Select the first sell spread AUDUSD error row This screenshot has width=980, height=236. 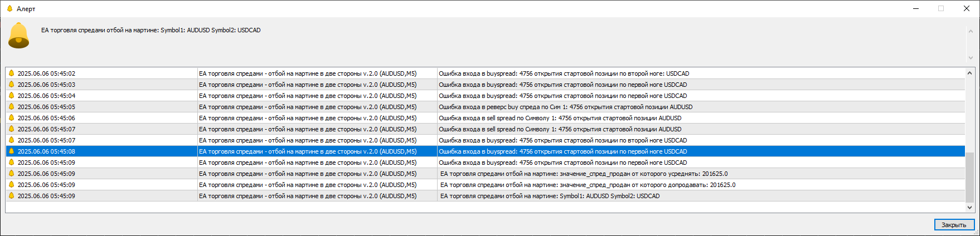[560, 118]
